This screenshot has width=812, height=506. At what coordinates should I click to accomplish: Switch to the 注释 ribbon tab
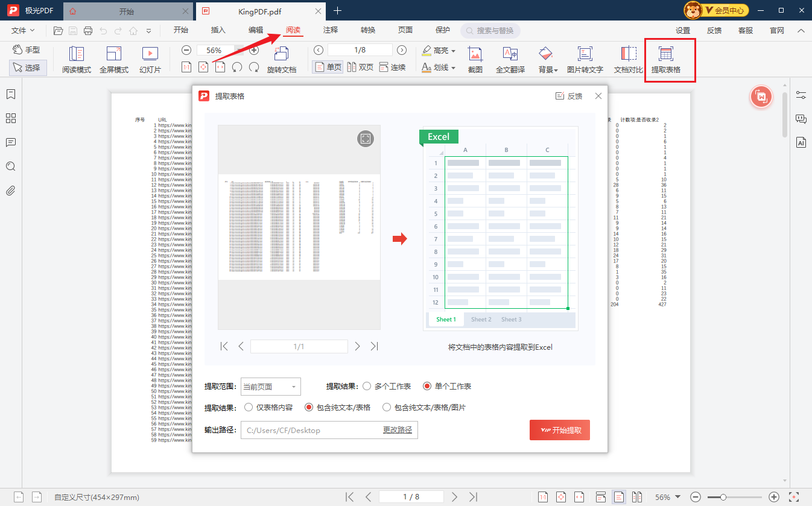coord(330,30)
